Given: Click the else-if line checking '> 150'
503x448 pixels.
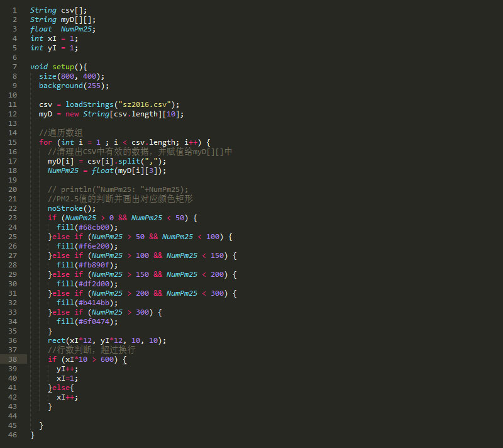Looking at the screenshot, I should 142,274.
